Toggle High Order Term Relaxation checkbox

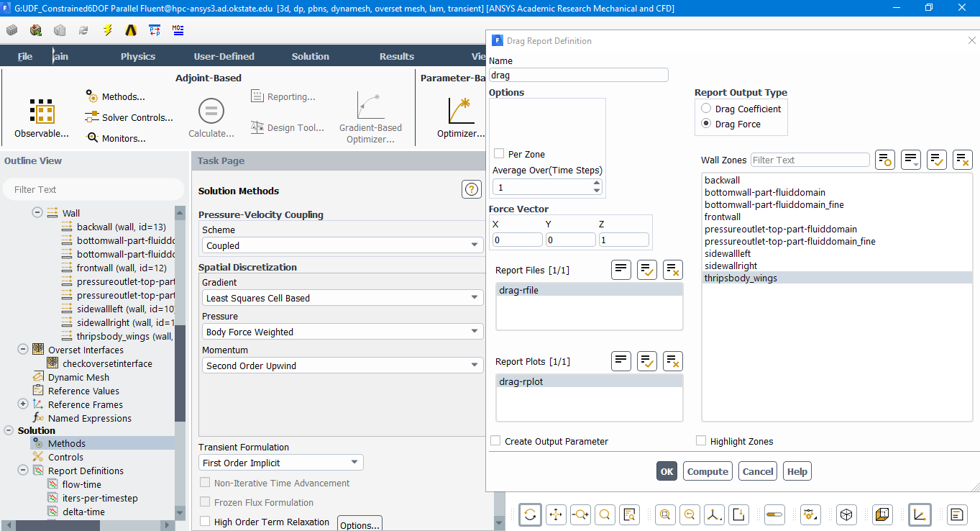click(205, 522)
